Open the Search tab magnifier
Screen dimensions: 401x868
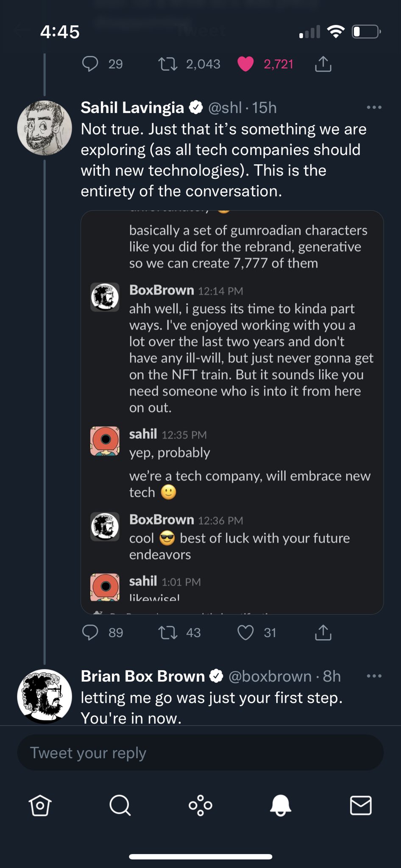(x=120, y=805)
